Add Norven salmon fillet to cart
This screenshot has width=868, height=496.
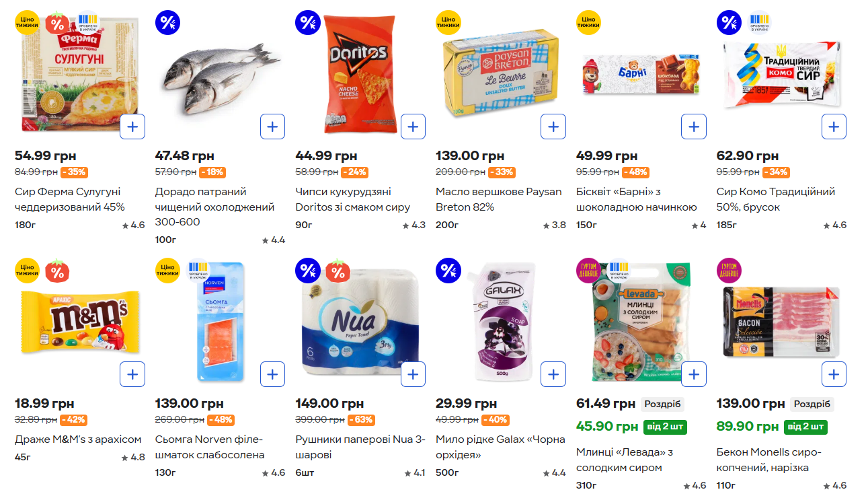coord(272,374)
